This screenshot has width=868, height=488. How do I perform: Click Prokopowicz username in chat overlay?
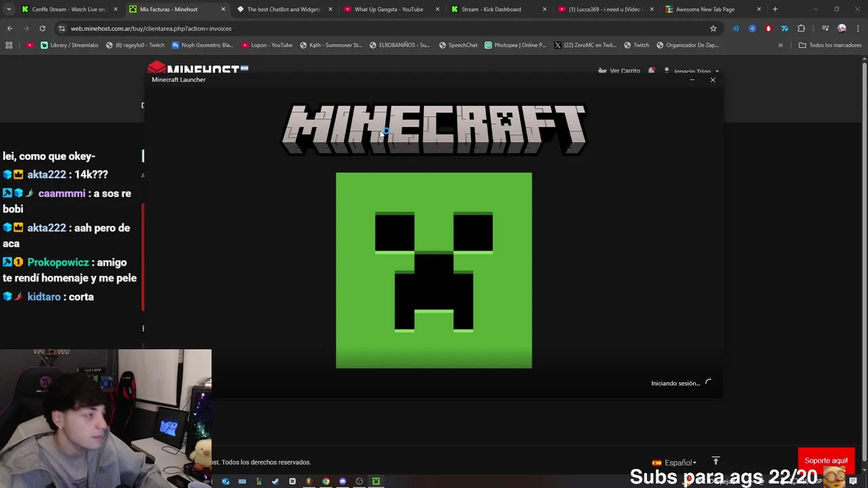click(x=58, y=262)
